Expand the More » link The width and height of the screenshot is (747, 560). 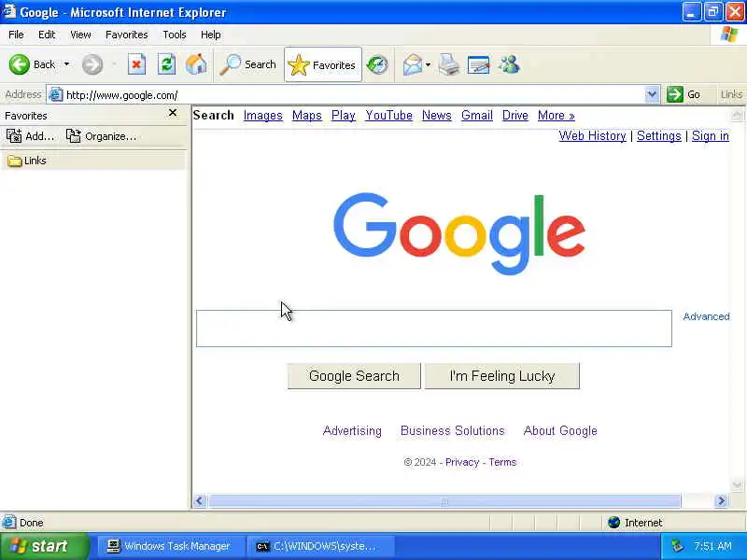pos(556,115)
